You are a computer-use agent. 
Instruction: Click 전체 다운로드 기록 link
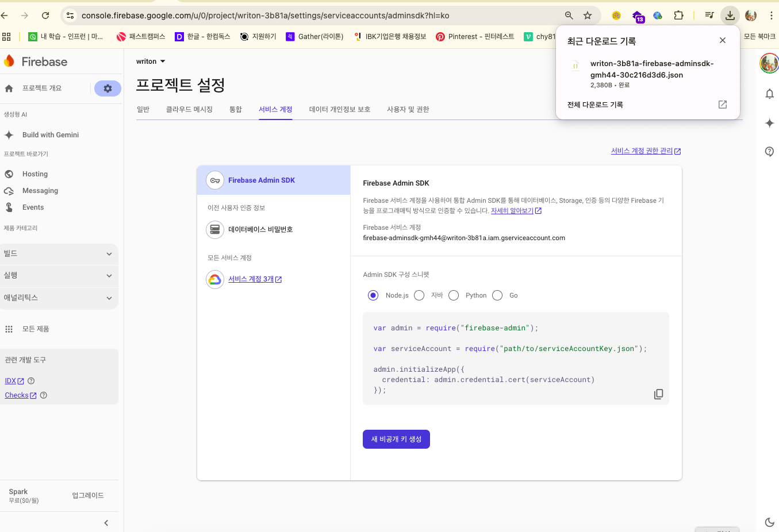pos(595,105)
